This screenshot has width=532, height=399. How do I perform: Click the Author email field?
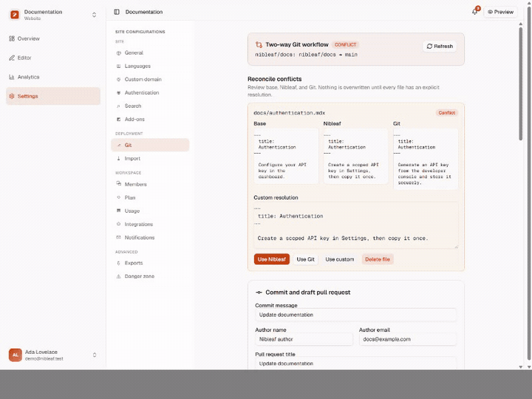[x=408, y=339]
